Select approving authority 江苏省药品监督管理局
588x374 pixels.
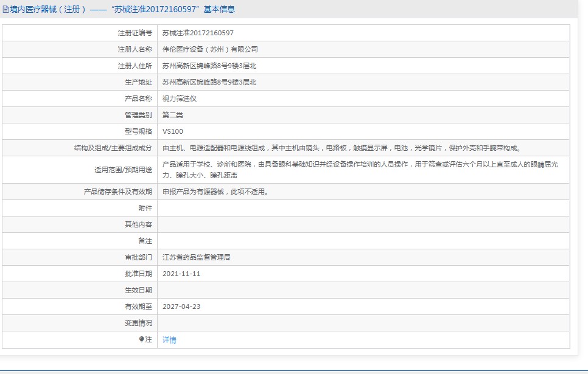197,257
